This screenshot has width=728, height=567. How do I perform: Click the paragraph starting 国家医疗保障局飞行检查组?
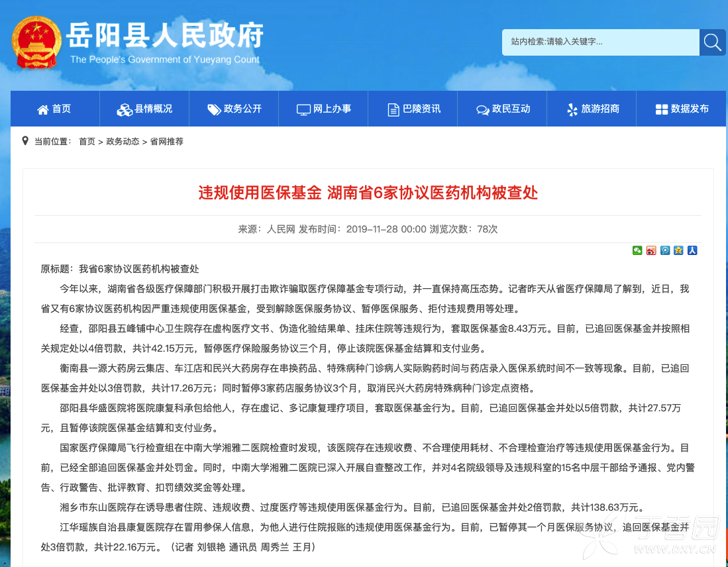[368, 468]
